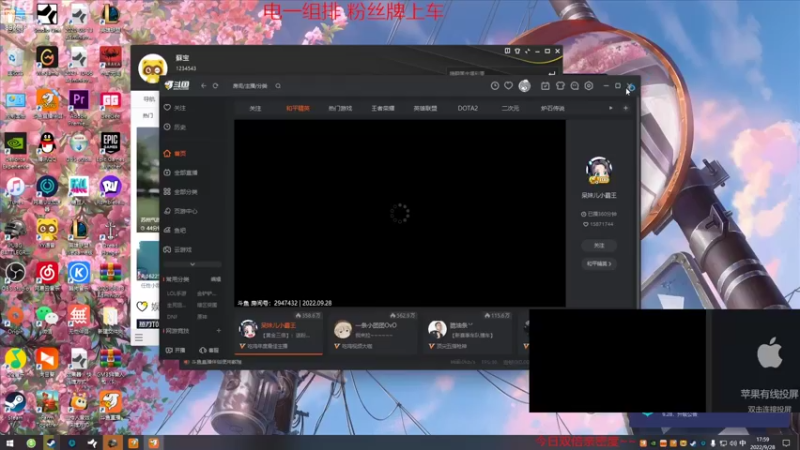Open OBS Studio desktop icon
This screenshot has width=800, height=450.
[x=15, y=273]
